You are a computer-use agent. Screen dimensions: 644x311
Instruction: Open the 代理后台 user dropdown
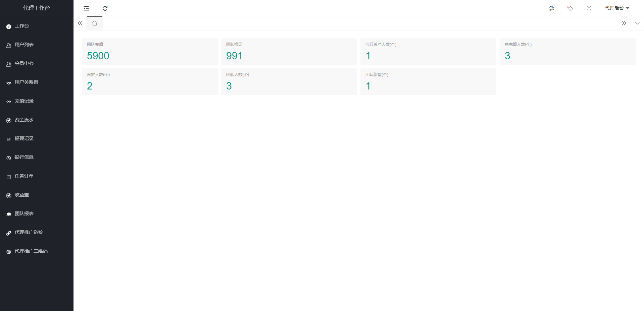point(617,8)
